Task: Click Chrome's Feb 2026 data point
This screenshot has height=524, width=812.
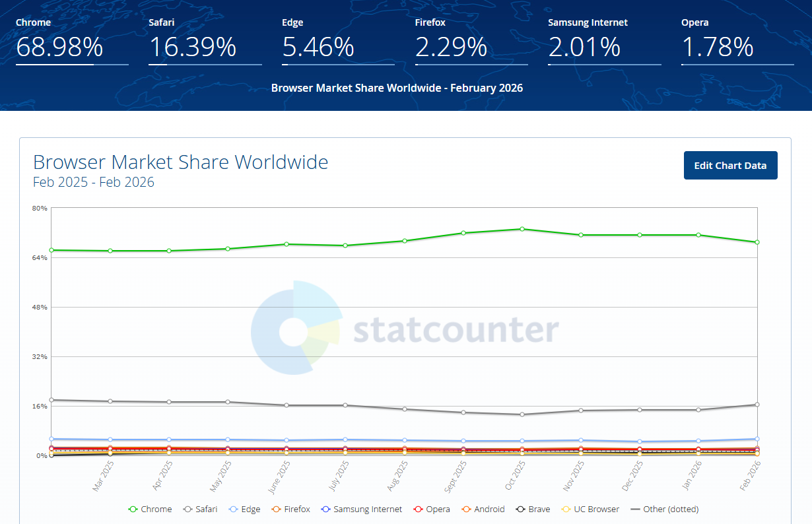Action: click(757, 242)
